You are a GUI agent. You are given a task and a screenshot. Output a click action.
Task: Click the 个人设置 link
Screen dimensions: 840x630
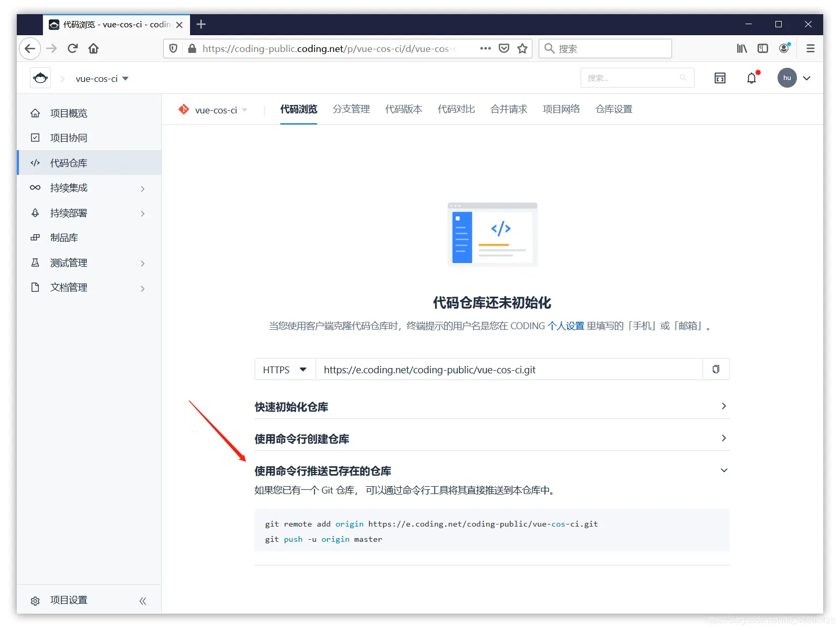tap(566, 326)
